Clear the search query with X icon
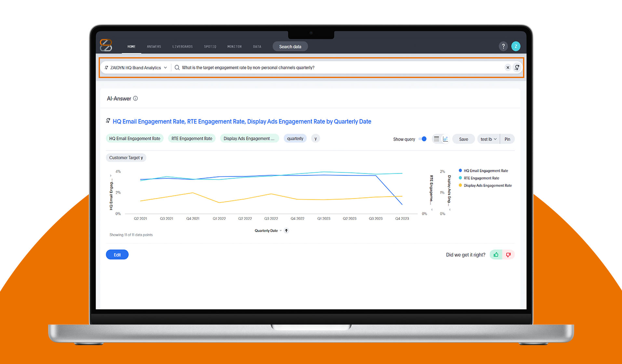 click(x=507, y=68)
